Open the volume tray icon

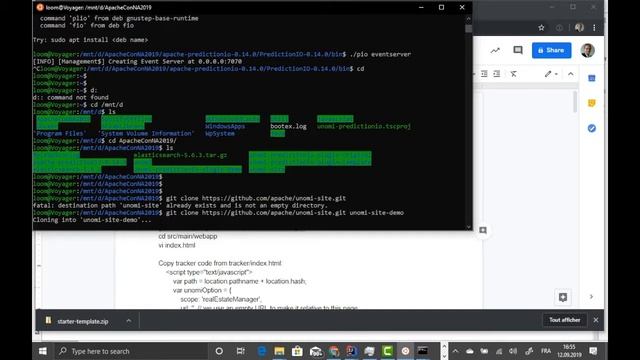(513, 351)
